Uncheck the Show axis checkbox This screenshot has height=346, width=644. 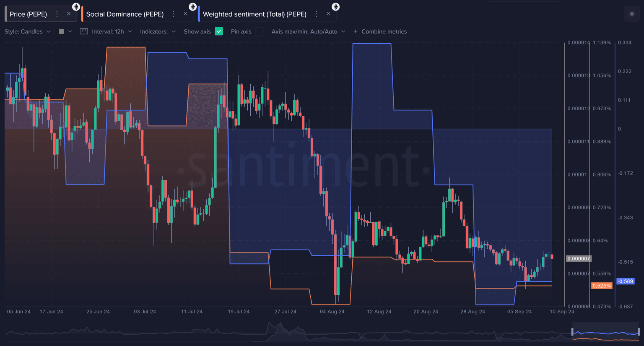pyautogui.click(x=219, y=31)
